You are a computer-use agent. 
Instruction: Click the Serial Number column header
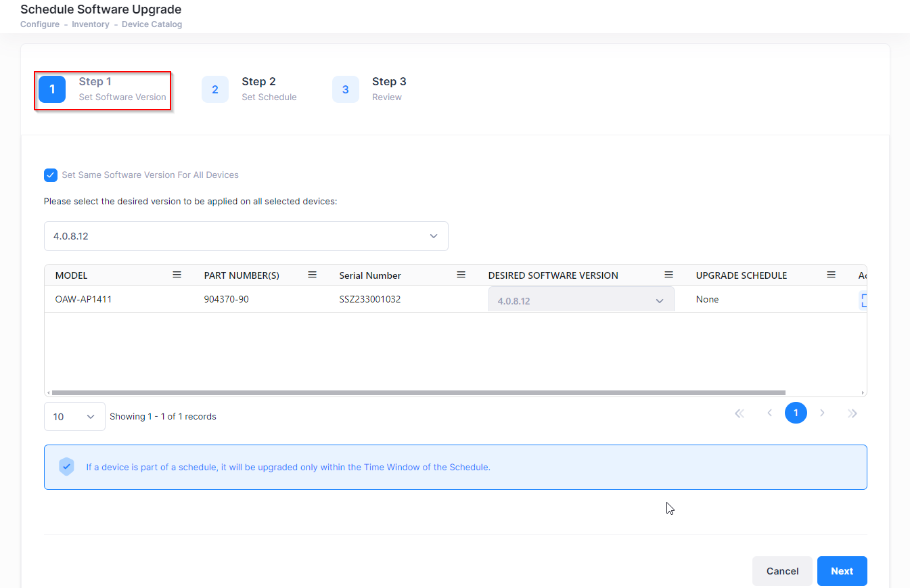pyautogui.click(x=370, y=275)
